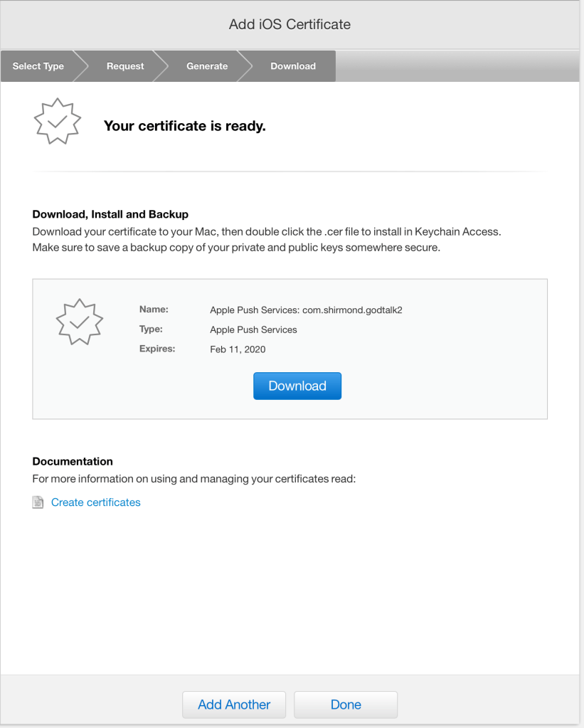Switch to the Generate step

[x=207, y=66]
